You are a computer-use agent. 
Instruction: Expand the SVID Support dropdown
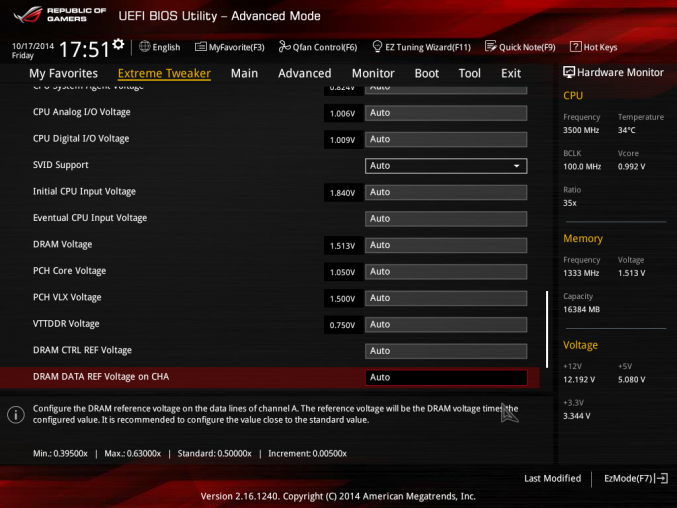click(x=446, y=166)
